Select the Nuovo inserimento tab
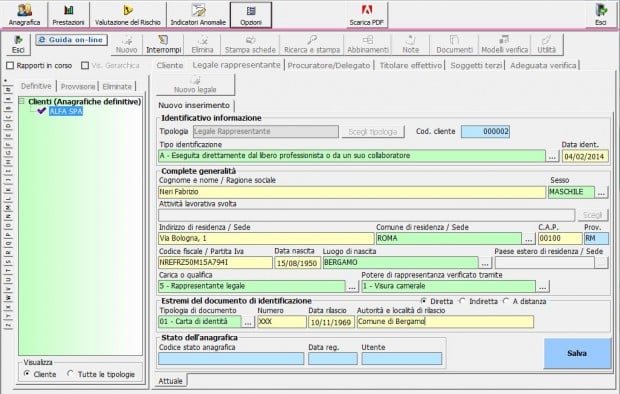Image resolution: width=620 pixels, height=394 pixels. (194, 105)
